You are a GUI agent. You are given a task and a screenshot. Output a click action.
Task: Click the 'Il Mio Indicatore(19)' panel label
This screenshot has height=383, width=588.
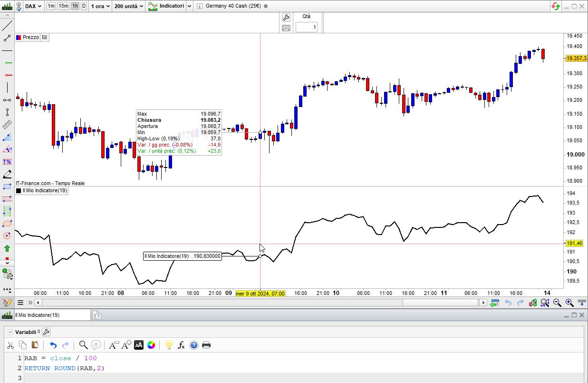(x=45, y=190)
